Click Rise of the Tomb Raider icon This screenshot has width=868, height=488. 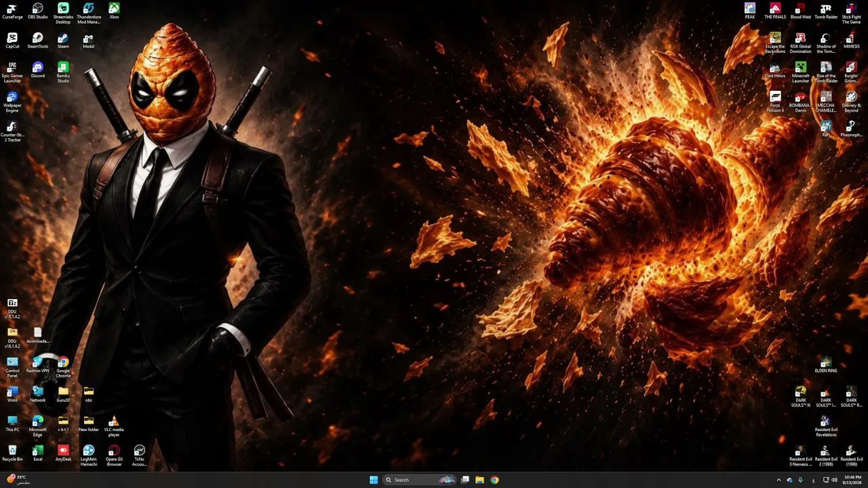[x=826, y=73]
